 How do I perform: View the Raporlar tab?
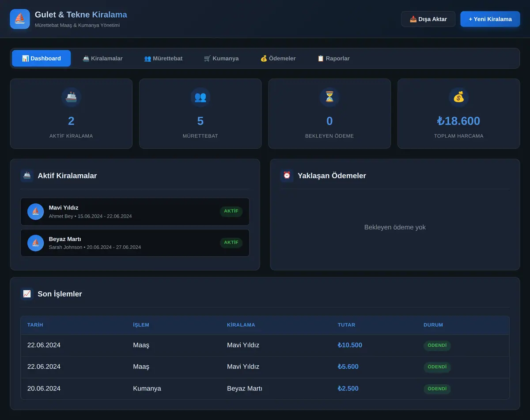click(333, 58)
